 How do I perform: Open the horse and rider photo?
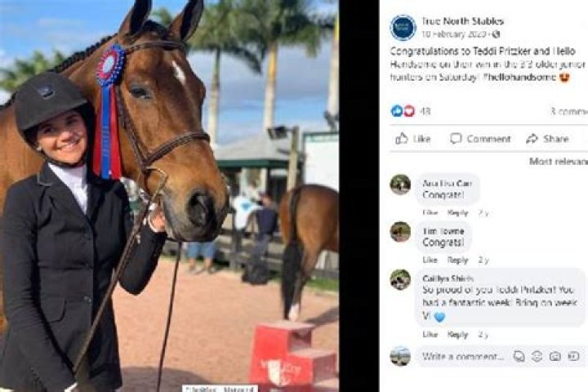click(x=170, y=196)
